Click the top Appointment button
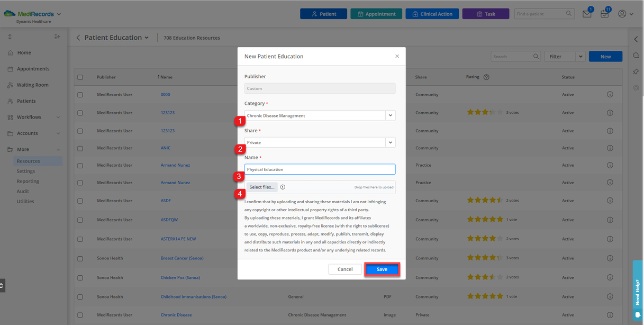Image resolution: width=644 pixels, height=325 pixels. coord(376,14)
